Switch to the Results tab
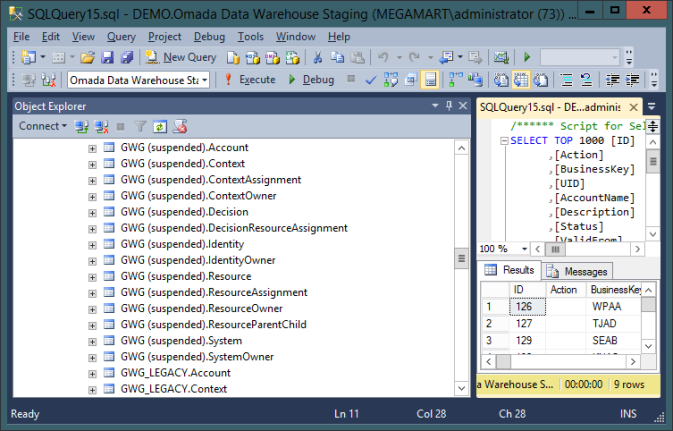 (509, 270)
